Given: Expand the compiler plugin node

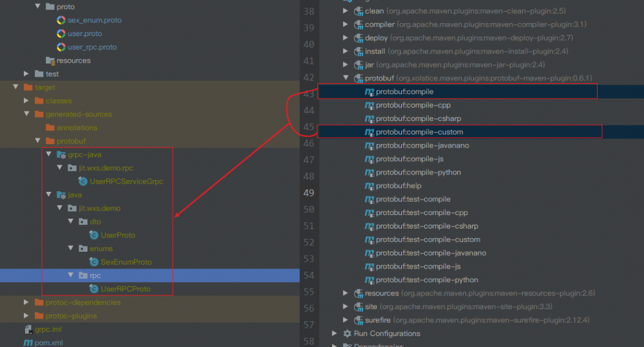Looking at the screenshot, I should [x=345, y=24].
